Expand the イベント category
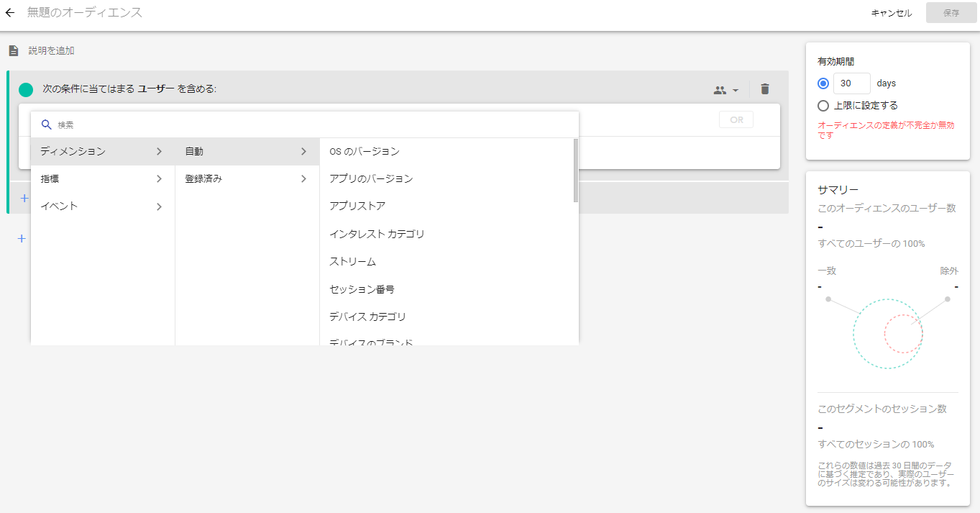Viewport: 980px width, 513px height. click(102, 206)
